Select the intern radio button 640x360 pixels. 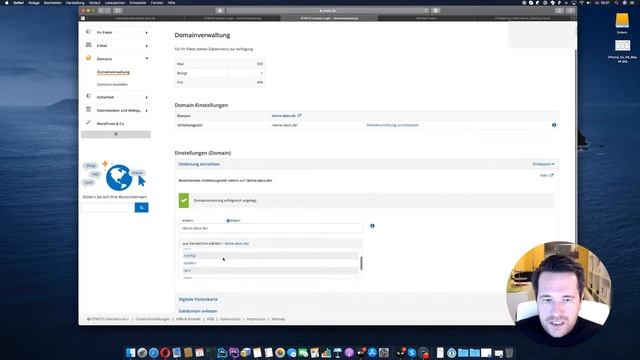[x=228, y=220]
